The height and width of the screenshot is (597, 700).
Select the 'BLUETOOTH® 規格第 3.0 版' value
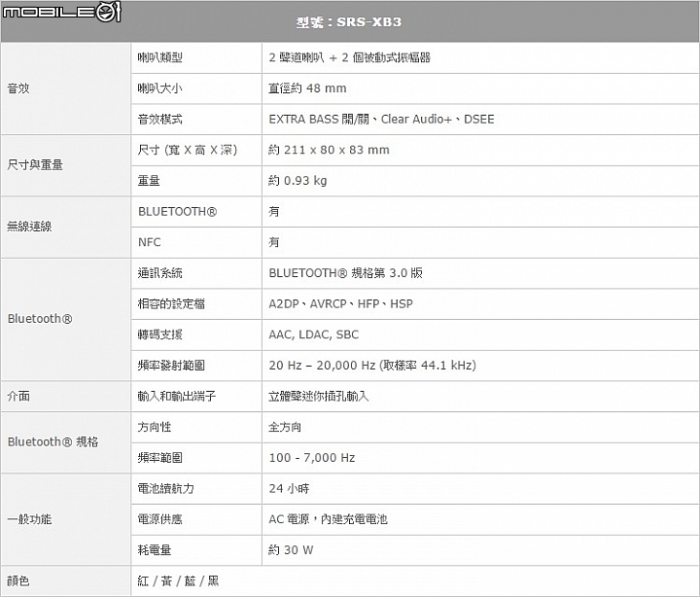(345, 273)
